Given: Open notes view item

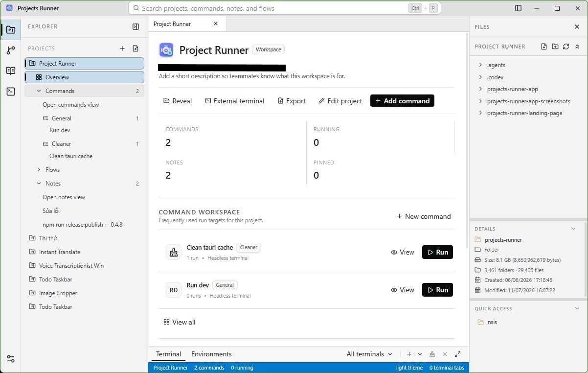Looking at the screenshot, I should (64, 197).
